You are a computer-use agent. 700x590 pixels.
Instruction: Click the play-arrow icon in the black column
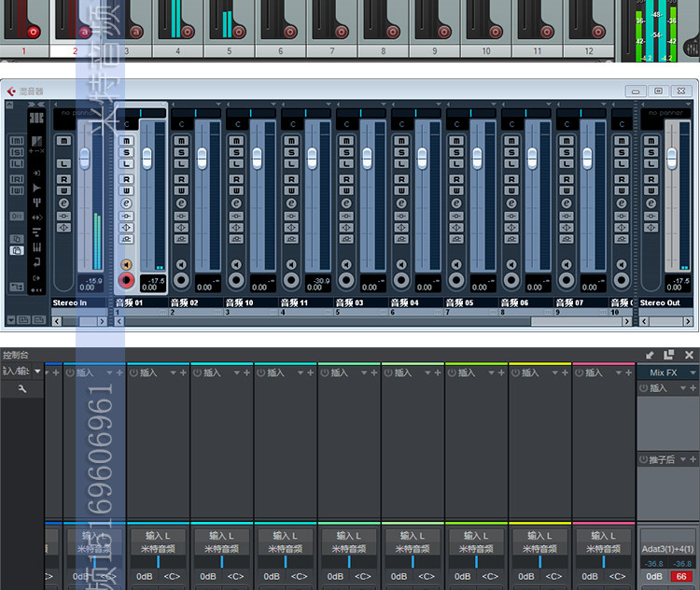(36, 188)
